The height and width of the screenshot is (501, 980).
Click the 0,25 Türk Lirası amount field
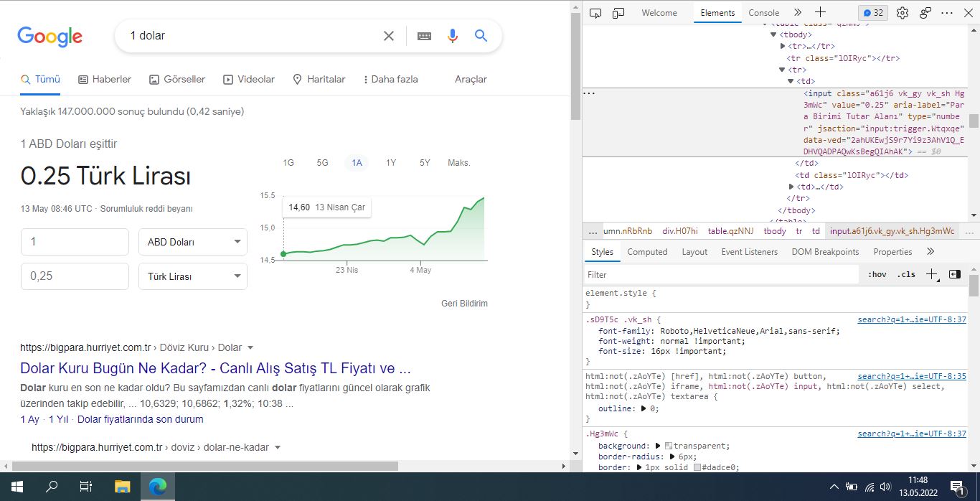75,276
